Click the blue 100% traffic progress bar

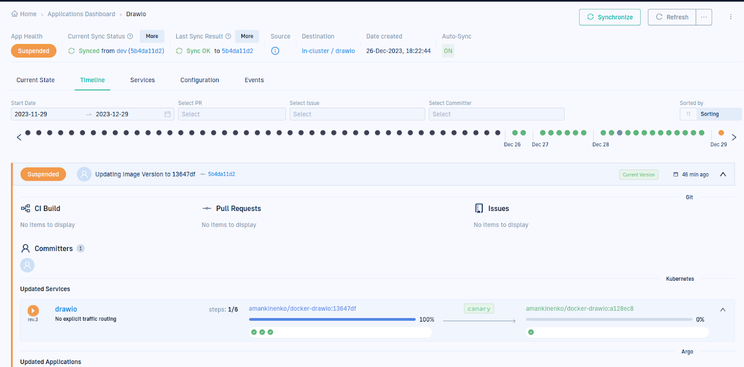pos(332,320)
